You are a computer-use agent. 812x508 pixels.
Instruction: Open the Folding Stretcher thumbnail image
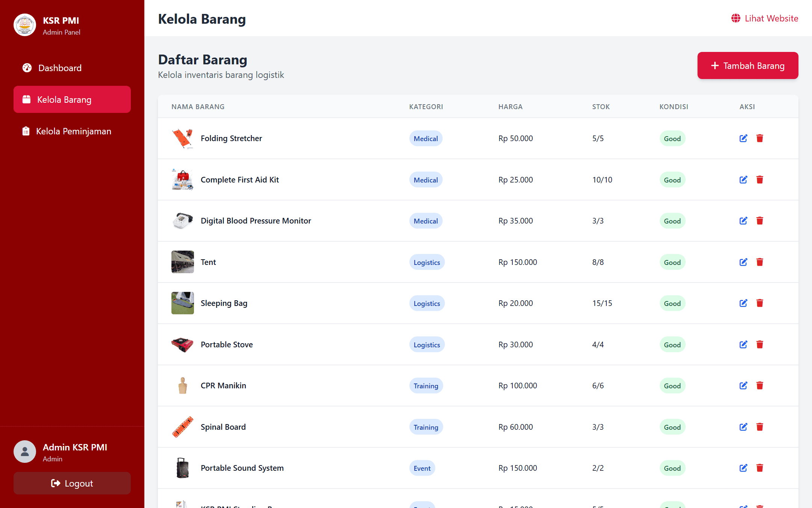[x=183, y=138]
